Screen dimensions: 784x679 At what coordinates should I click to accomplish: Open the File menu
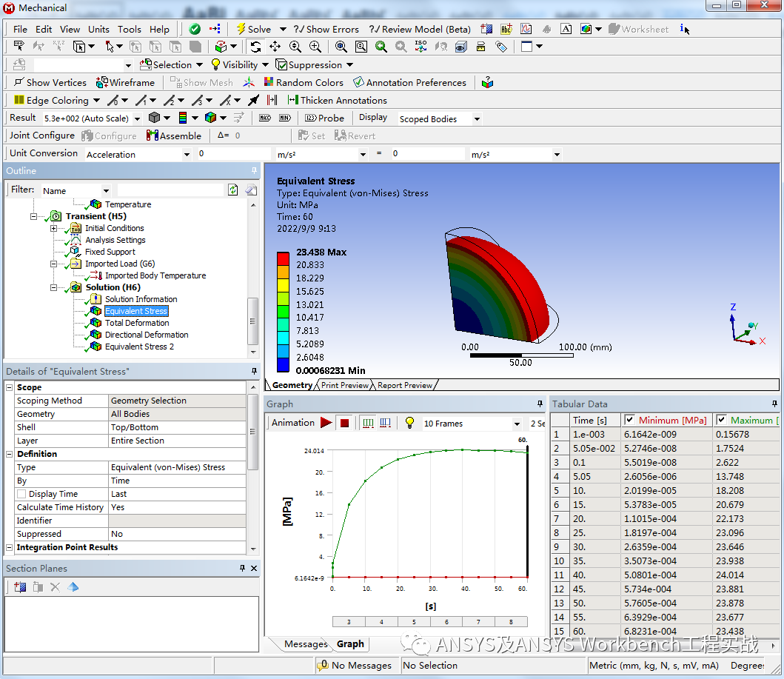pyautogui.click(x=20, y=29)
